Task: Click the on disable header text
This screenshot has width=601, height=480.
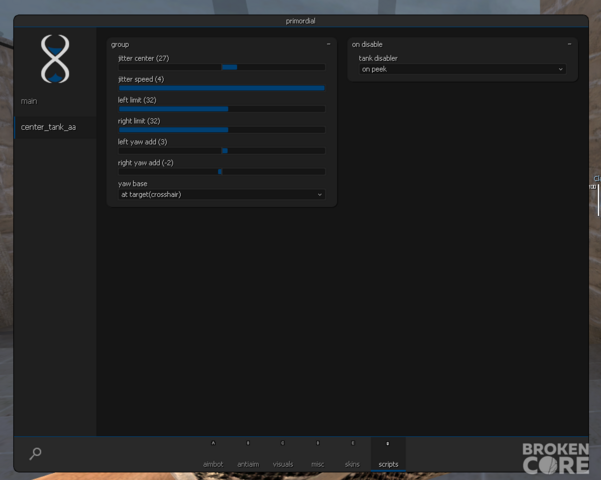Action: point(367,44)
